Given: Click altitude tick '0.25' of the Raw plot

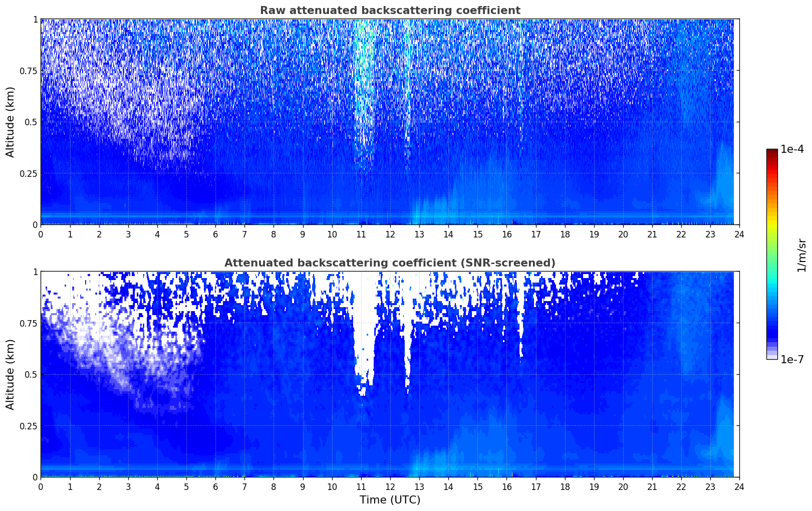Looking at the screenshot, I should coord(29,173).
